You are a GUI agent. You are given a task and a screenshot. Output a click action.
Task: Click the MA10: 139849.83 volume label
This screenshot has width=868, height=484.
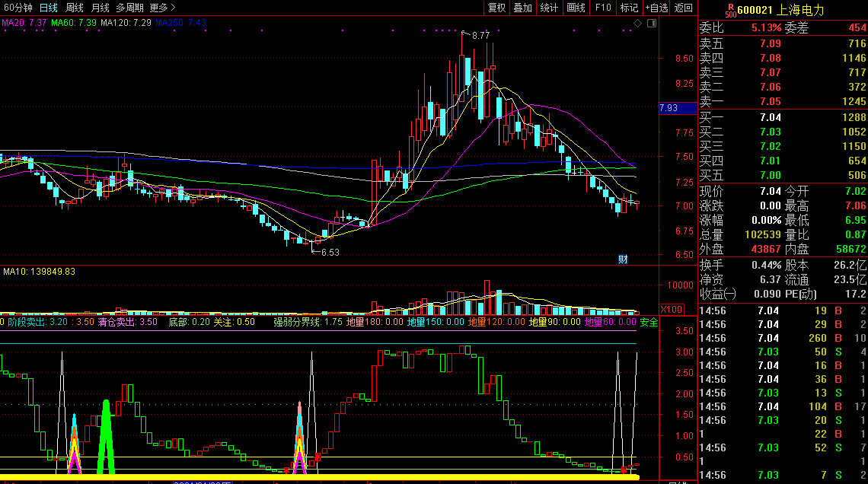tap(39, 272)
